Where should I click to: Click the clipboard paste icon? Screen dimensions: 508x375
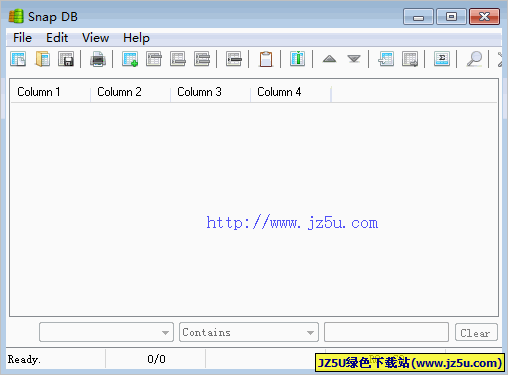point(266,59)
